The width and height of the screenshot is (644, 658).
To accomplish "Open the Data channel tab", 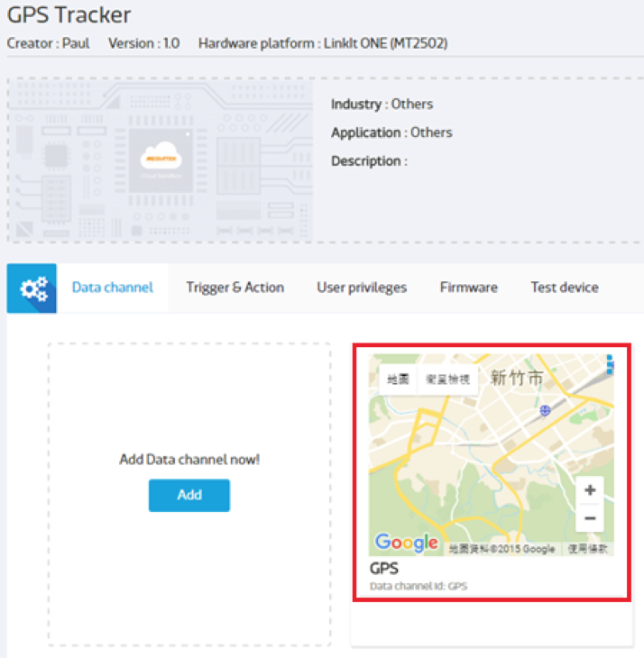I will click(113, 288).
